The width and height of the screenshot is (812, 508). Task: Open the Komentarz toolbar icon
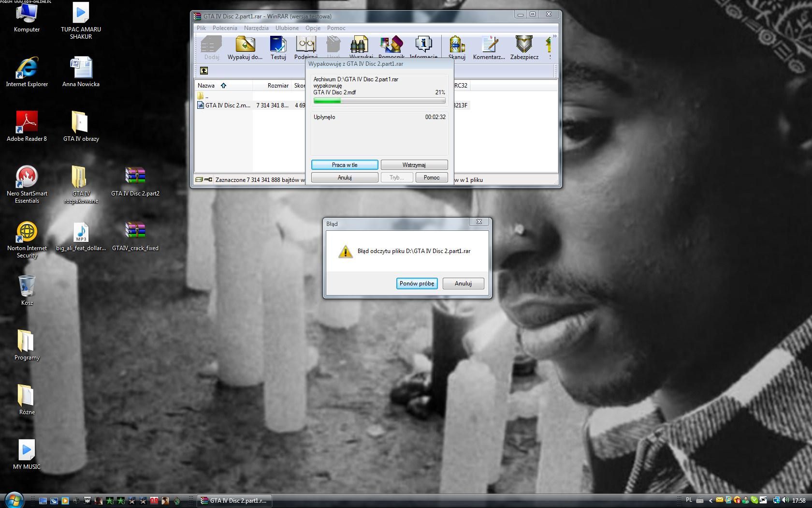click(489, 47)
